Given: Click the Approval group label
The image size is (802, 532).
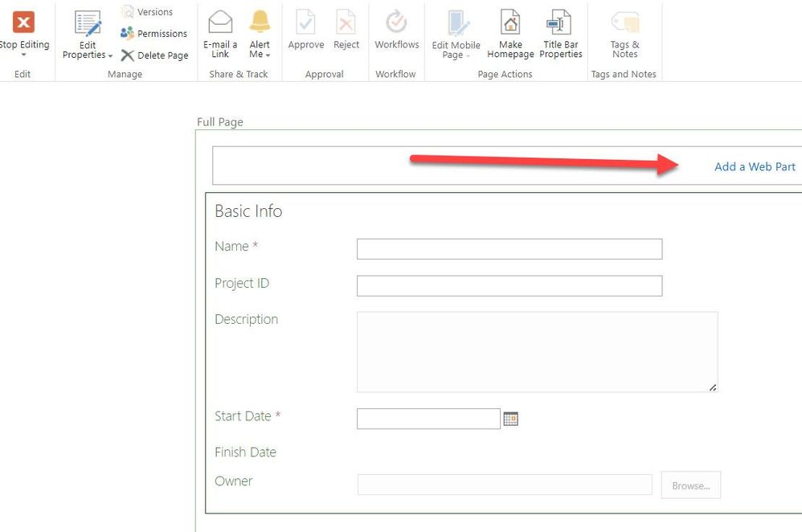Looking at the screenshot, I should pos(325,74).
